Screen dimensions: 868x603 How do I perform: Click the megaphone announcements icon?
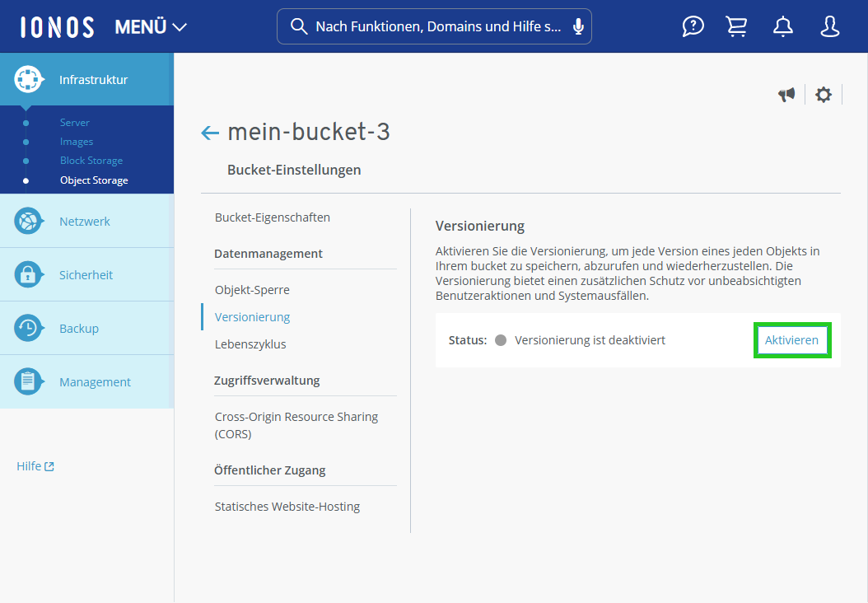pos(786,94)
